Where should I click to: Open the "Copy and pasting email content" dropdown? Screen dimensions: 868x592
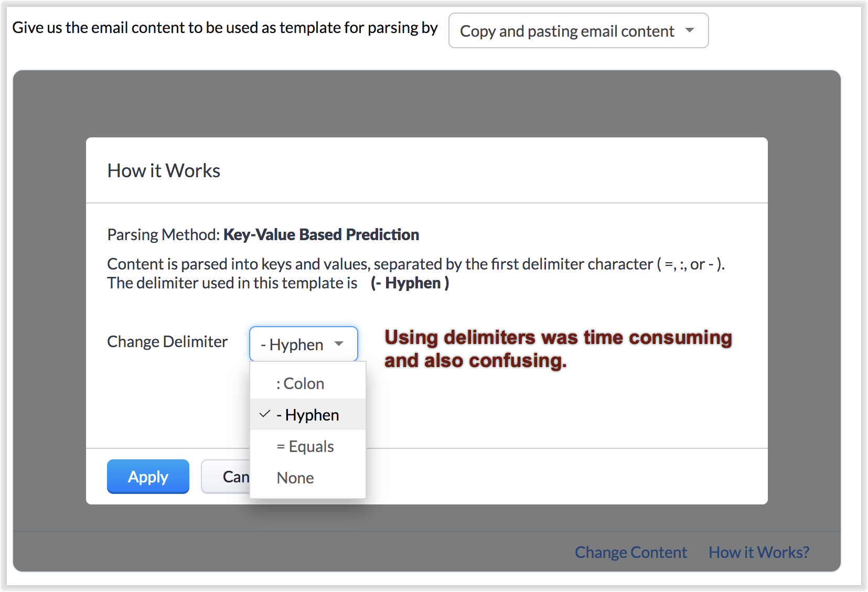[x=577, y=31]
